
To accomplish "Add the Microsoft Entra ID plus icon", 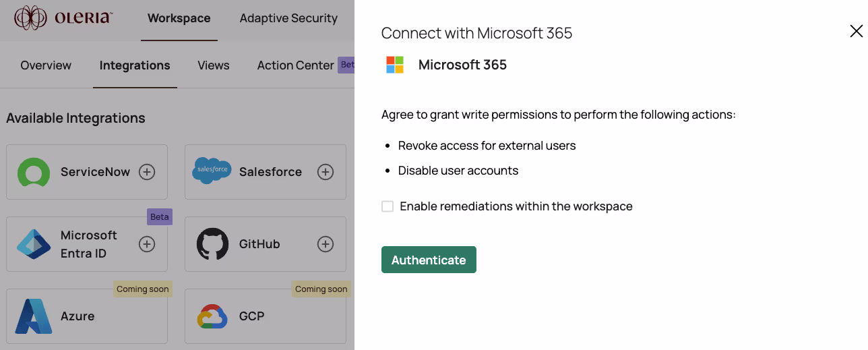I will [147, 244].
